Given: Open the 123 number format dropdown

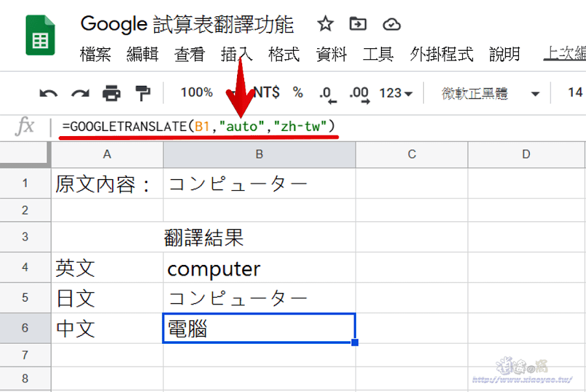Looking at the screenshot, I should pyautogui.click(x=396, y=92).
